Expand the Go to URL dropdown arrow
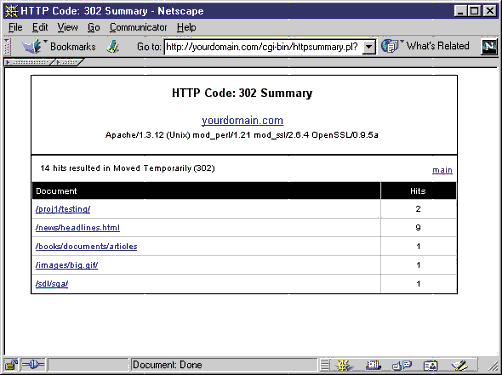This screenshot has width=502, height=375. pos(368,47)
